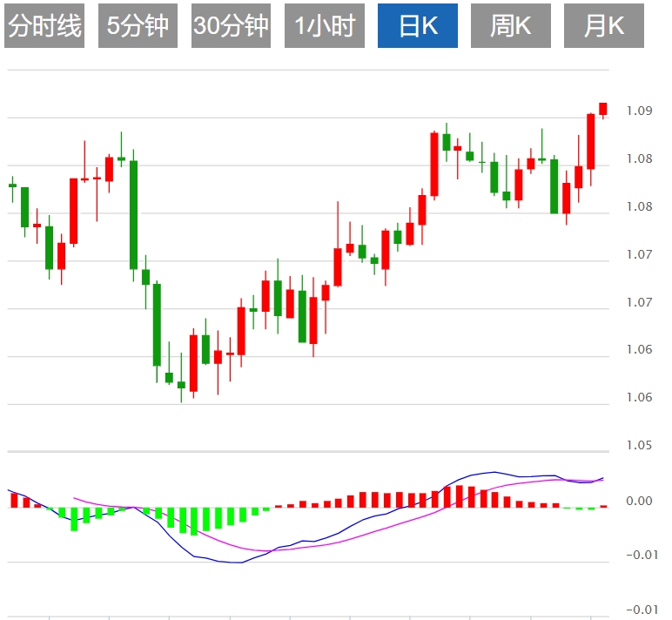Select the 30分钟 interval tab
The height and width of the screenshot is (620, 672).
pos(231,26)
